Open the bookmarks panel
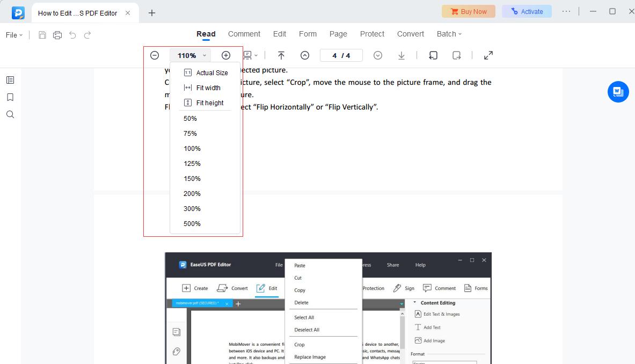Screen dimensions: 635x364 click(x=10, y=97)
